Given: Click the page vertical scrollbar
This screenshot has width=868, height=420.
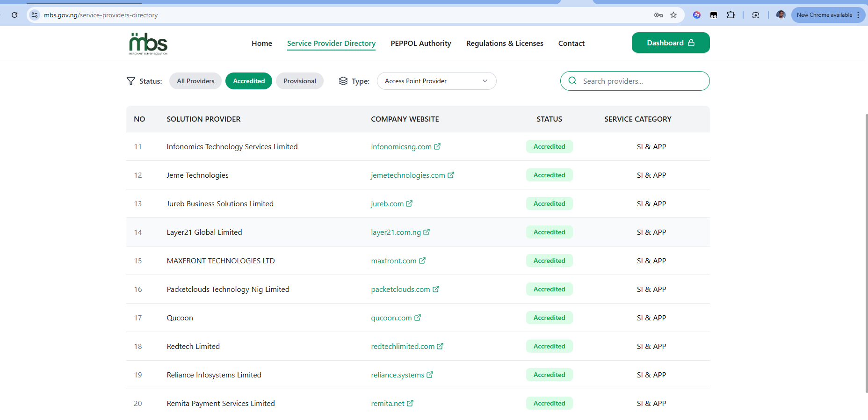Looking at the screenshot, I should [x=866, y=253].
